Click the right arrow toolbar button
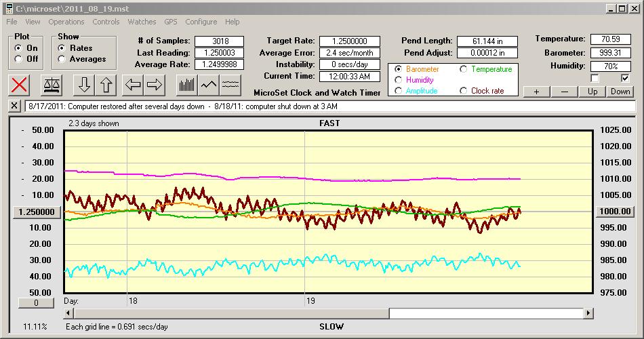 [155, 85]
